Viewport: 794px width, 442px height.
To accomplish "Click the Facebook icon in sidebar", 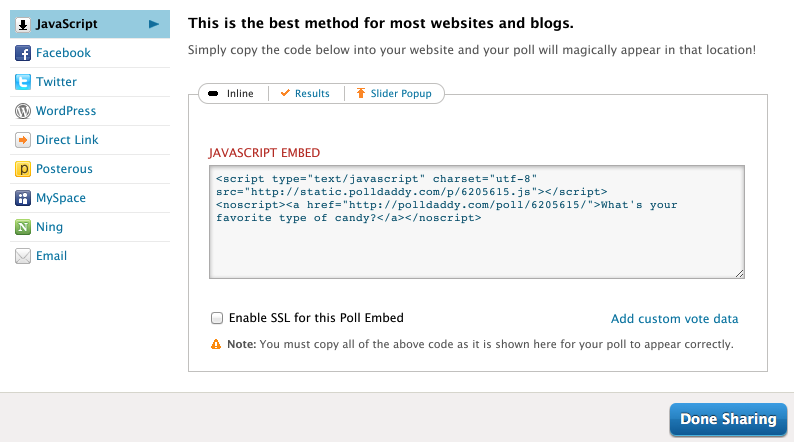I will 22,53.
